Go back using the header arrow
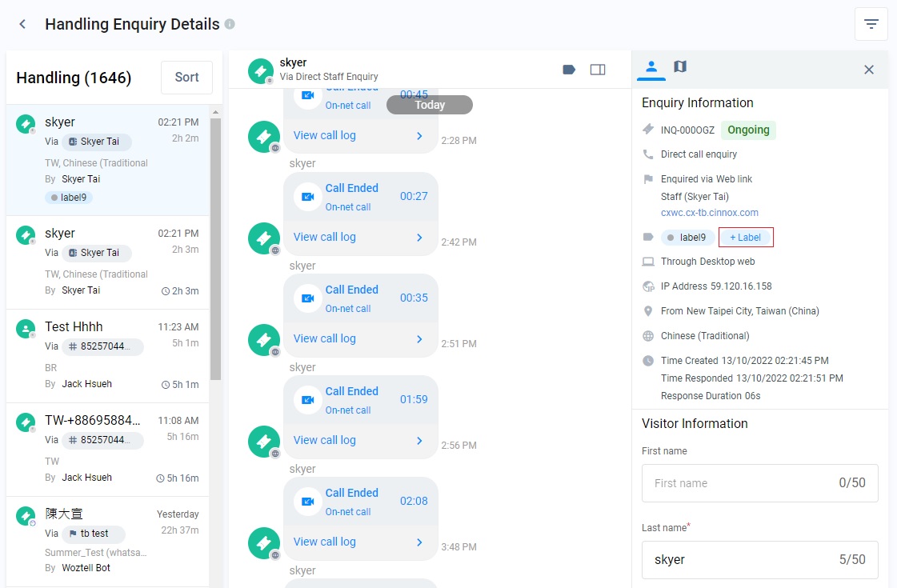897x588 pixels. tap(22, 24)
